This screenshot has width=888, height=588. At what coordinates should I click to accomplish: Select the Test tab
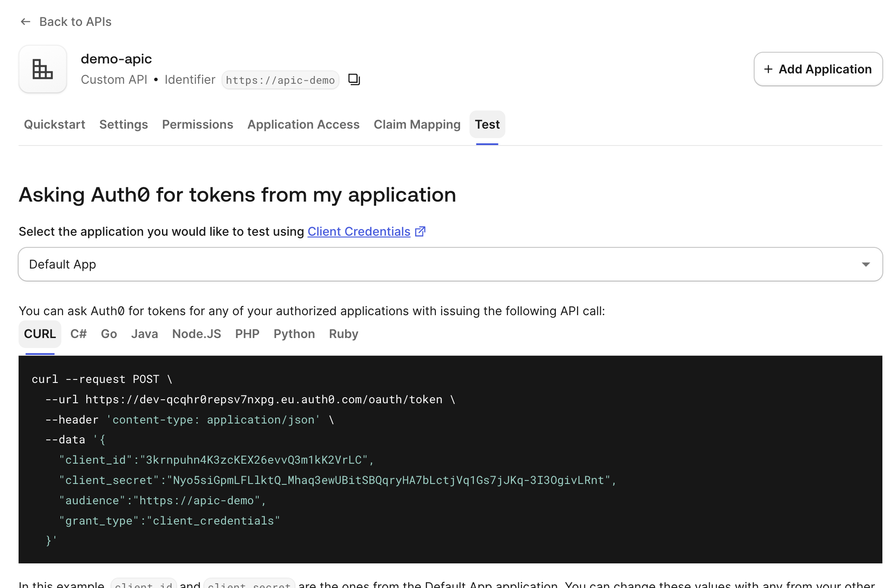[x=487, y=124]
